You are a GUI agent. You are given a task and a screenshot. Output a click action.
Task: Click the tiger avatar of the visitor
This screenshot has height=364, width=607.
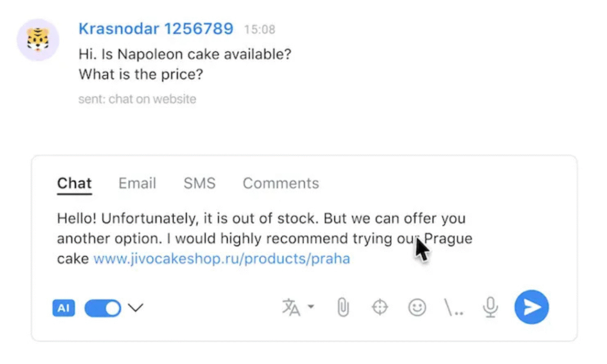[38, 40]
